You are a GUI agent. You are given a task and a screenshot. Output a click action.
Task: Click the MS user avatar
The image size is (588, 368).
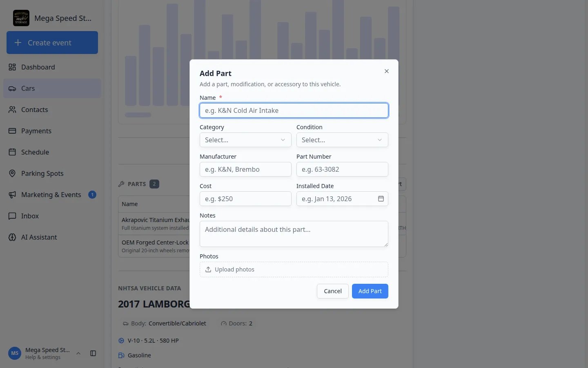15,353
